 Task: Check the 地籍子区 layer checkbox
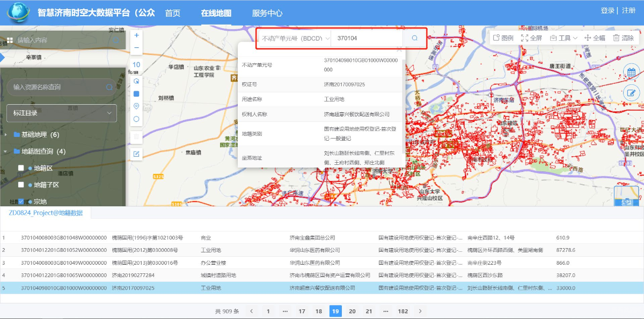tap(21, 185)
